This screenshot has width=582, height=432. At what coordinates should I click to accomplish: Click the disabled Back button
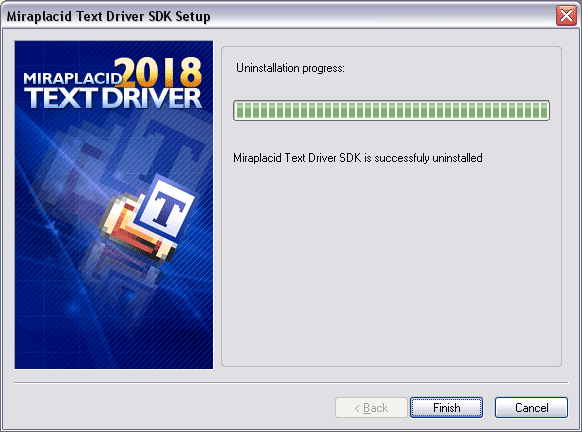point(371,408)
